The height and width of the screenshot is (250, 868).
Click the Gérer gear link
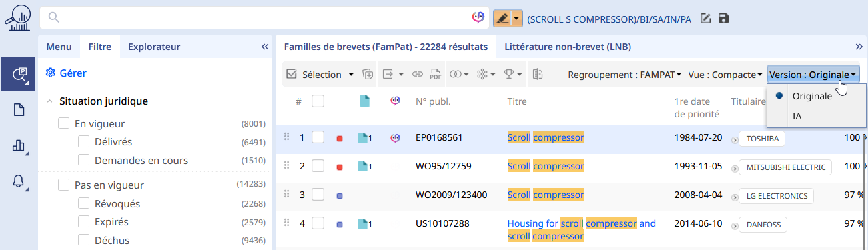click(66, 73)
